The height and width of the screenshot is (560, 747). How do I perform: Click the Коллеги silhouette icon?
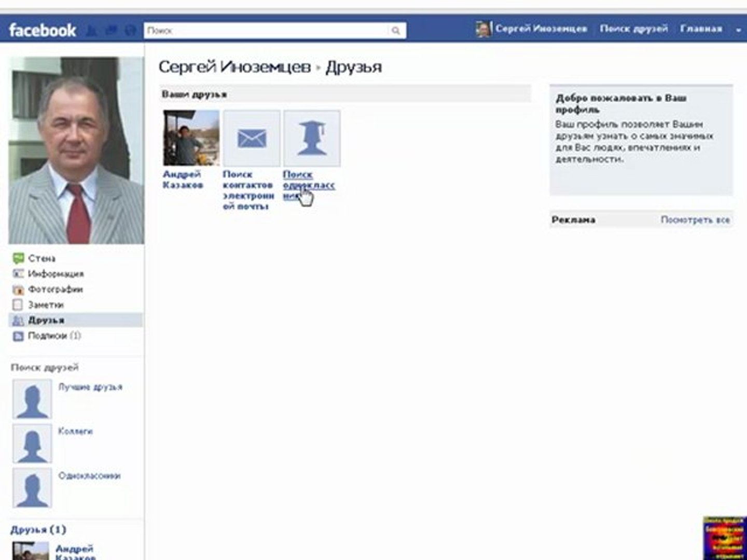pyautogui.click(x=32, y=443)
